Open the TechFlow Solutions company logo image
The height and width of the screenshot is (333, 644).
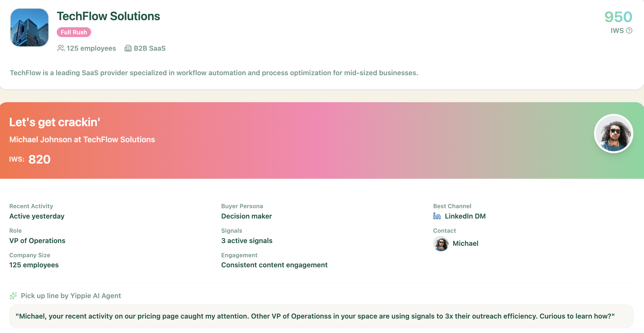pos(29,28)
